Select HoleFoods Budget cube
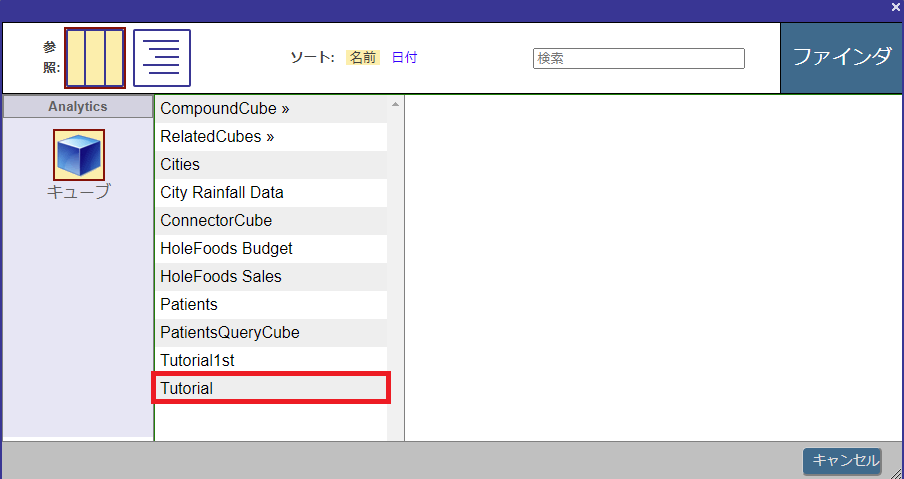This screenshot has width=904, height=479. (x=226, y=248)
